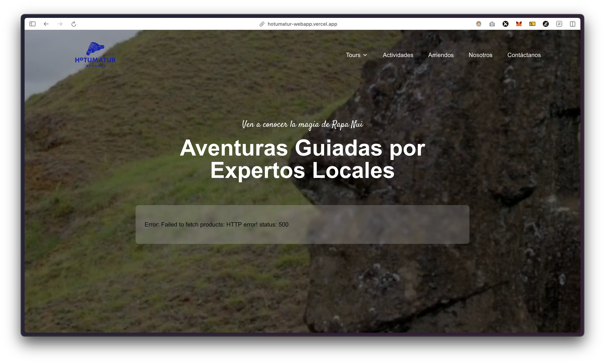
Task: Toggle the split view panel icon
Action: (x=573, y=24)
